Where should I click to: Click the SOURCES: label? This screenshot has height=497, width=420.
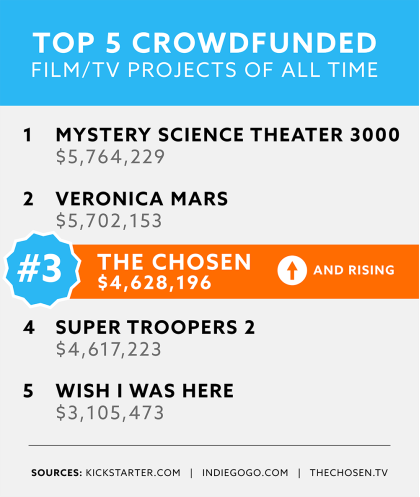[x=57, y=473]
